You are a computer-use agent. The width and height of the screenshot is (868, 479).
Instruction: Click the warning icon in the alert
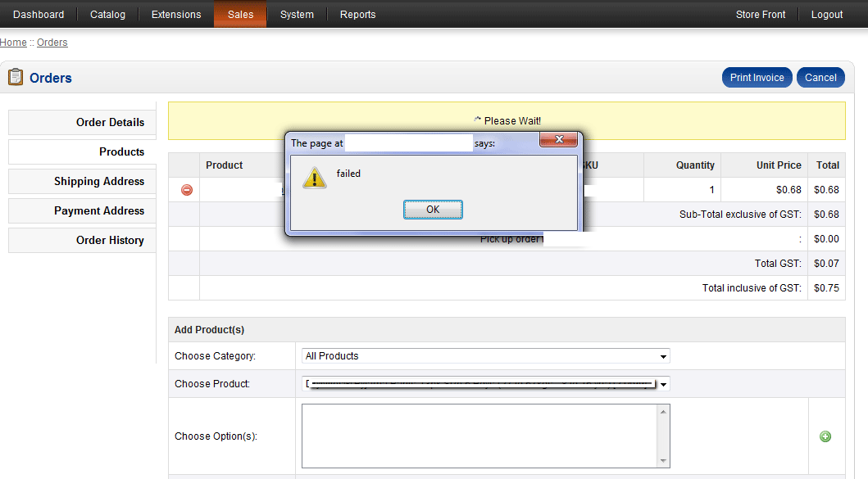[315, 178]
